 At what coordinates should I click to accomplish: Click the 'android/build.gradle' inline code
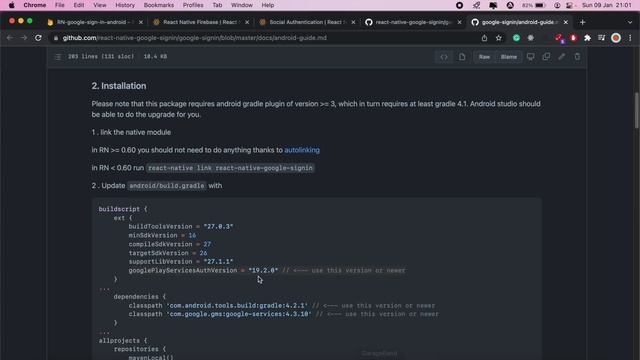coord(167,186)
